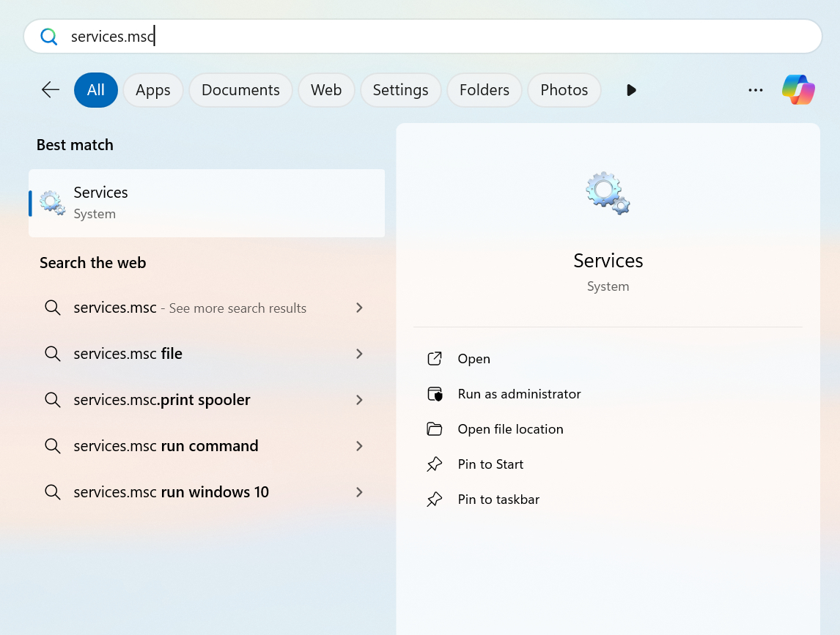Click the magnifier icon beside services.msc file suggestion

(52, 353)
